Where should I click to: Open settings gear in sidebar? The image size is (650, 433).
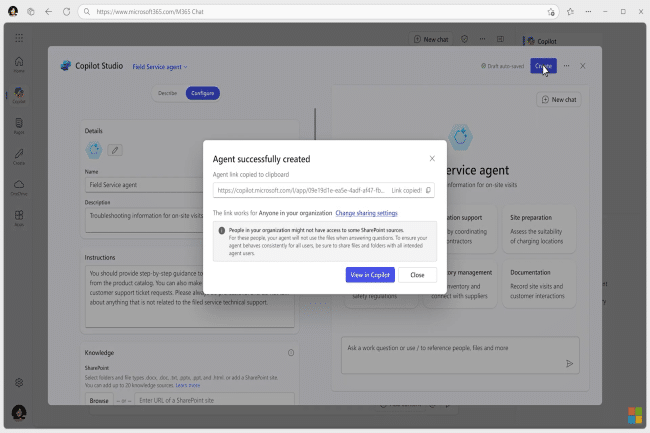tap(19, 382)
